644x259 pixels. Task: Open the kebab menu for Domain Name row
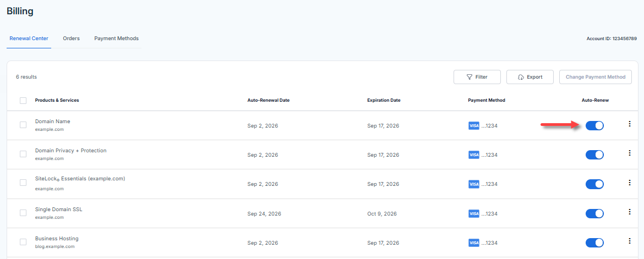tap(629, 124)
